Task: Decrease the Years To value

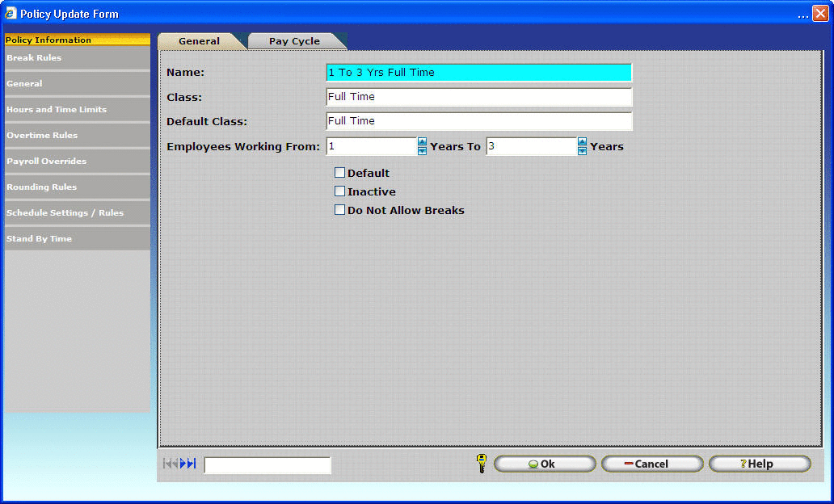Action: pyautogui.click(x=582, y=151)
